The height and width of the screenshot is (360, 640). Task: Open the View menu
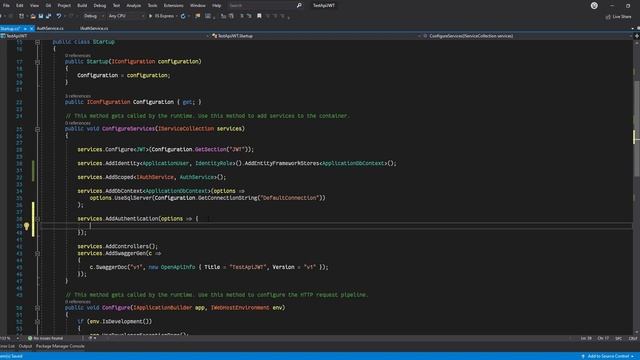point(34,5)
